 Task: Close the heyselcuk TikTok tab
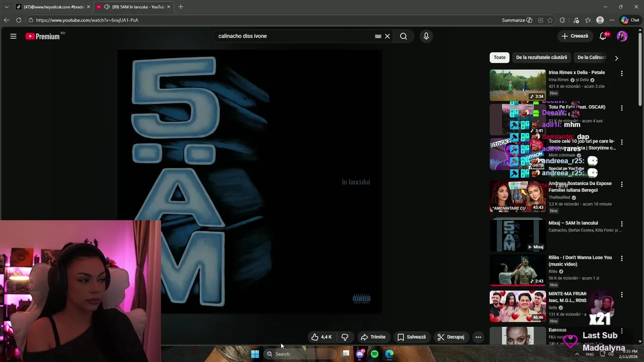(x=89, y=7)
